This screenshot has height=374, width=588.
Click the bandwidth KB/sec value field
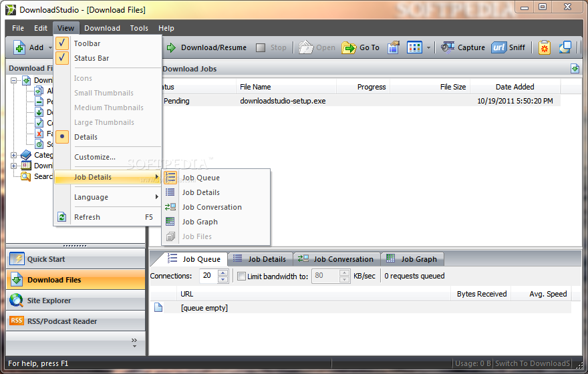(325, 276)
